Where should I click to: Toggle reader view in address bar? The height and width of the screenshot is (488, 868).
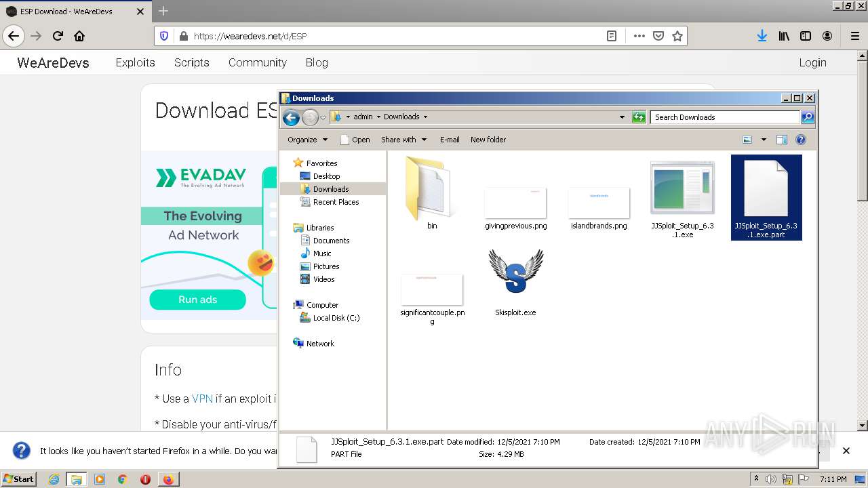(x=612, y=36)
